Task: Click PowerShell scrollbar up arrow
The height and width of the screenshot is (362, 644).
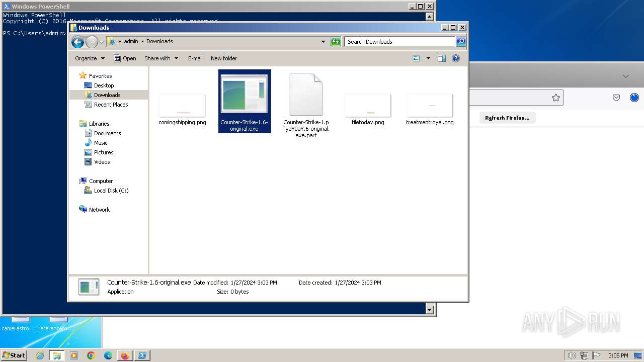Action: pos(430,17)
